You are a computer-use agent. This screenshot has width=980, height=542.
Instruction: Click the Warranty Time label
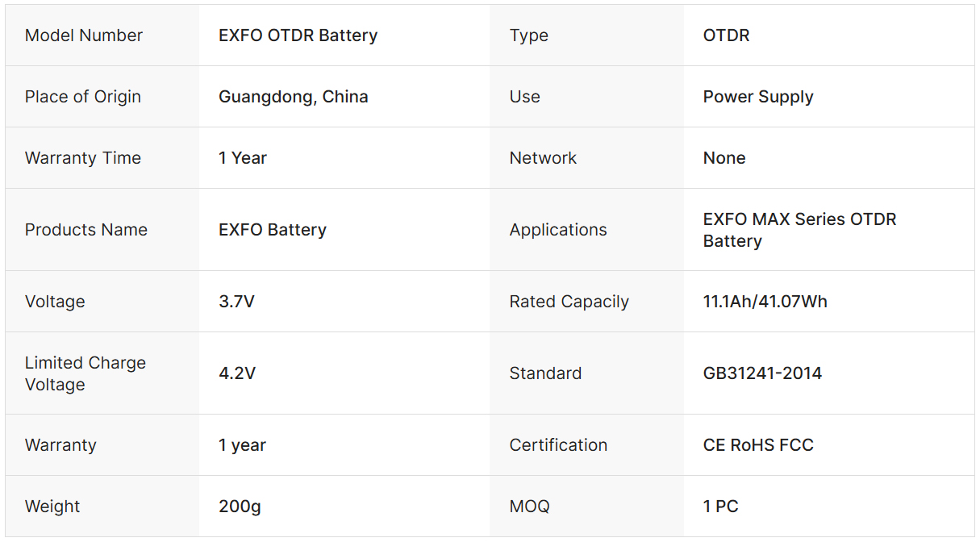pos(83,158)
